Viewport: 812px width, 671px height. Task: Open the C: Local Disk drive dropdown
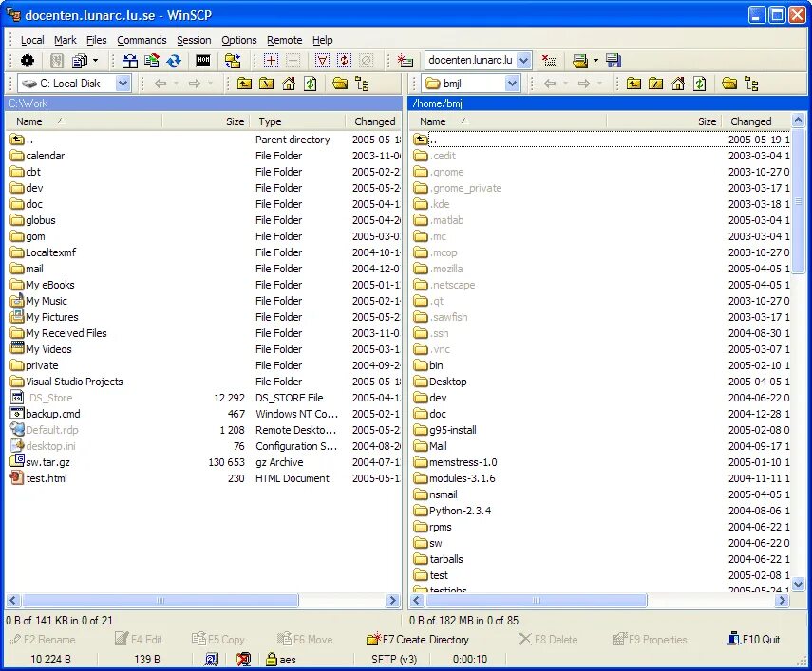pos(123,84)
